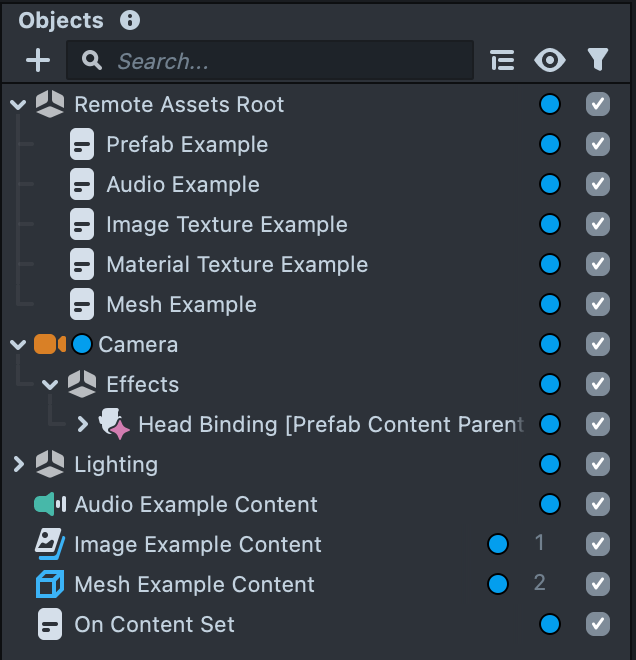Click the add object plus icon
The height and width of the screenshot is (660, 636).
coord(37,61)
